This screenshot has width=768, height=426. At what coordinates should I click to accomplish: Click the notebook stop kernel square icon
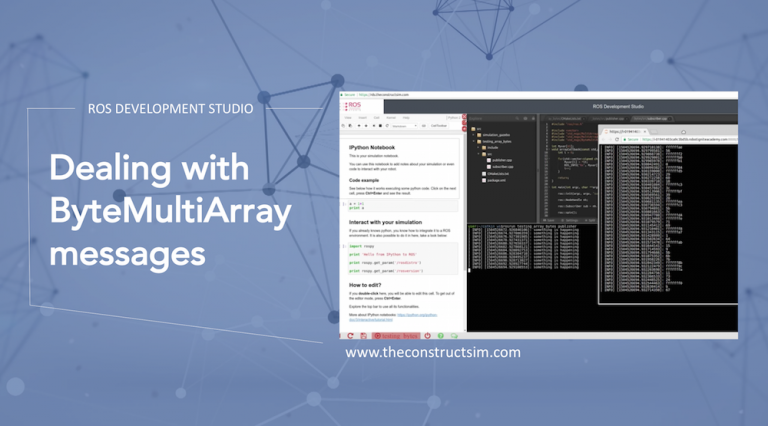coord(380,126)
